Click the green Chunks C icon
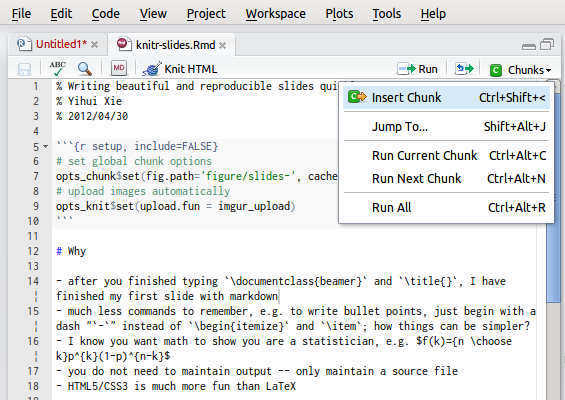 tap(496, 70)
